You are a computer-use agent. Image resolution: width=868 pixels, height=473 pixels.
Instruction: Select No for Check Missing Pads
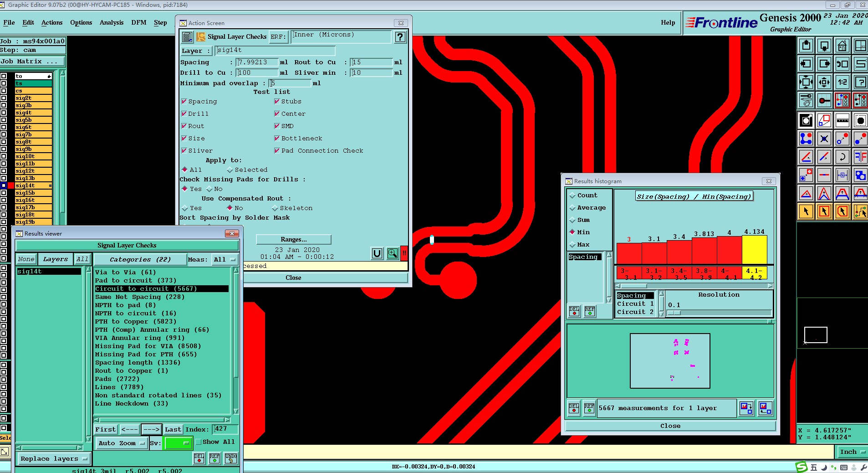pos(209,189)
